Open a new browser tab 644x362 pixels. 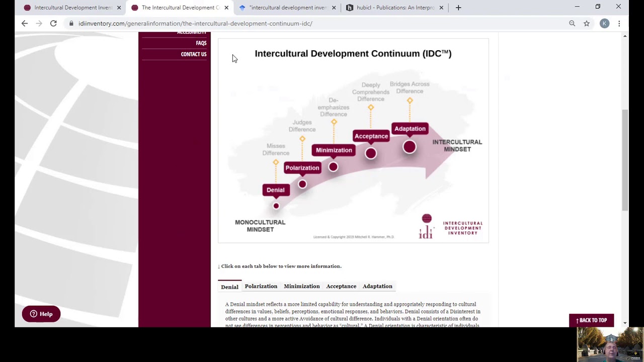[x=458, y=8]
